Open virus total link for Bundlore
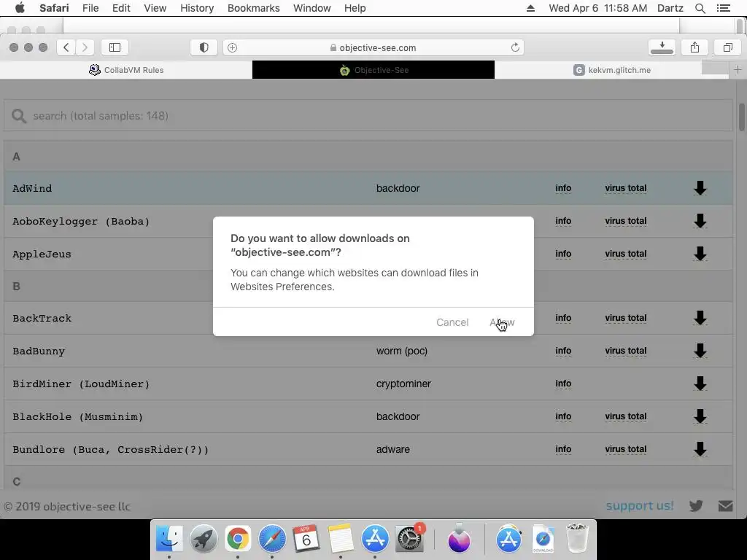The image size is (747, 560). [x=625, y=449]
